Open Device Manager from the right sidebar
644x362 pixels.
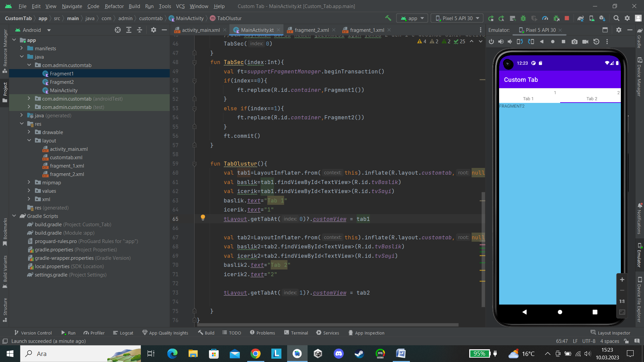640,77
